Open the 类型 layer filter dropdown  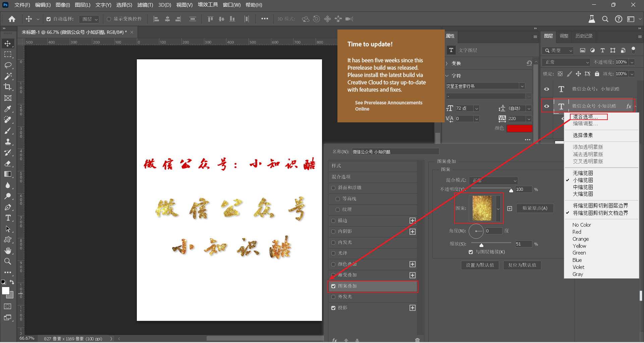(558, 50)
